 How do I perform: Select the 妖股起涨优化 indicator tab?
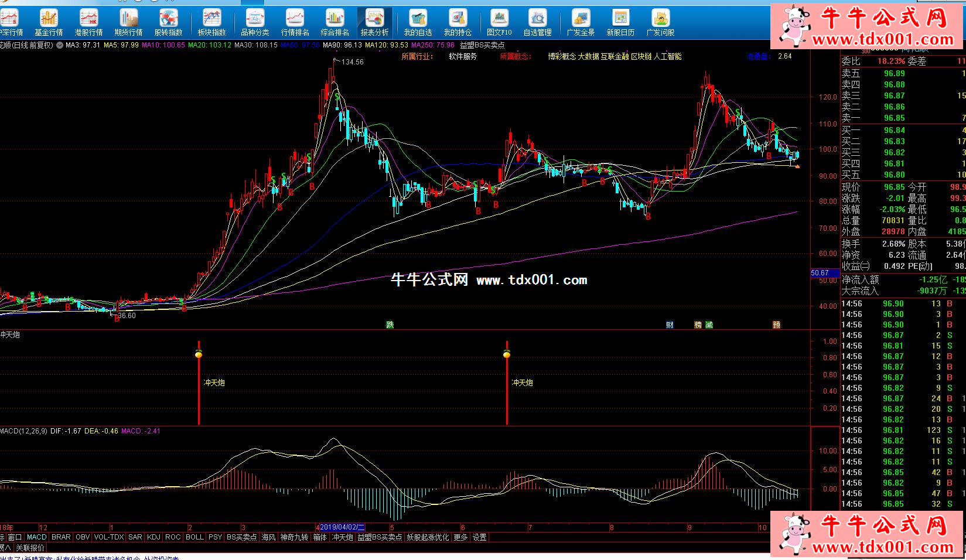(x=428, y=537)
